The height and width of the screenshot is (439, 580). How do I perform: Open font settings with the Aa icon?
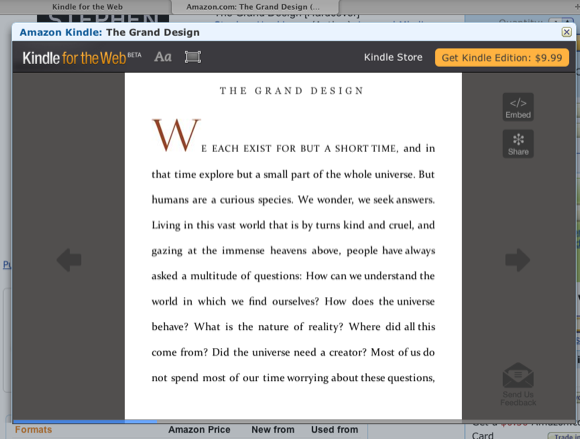163,57
